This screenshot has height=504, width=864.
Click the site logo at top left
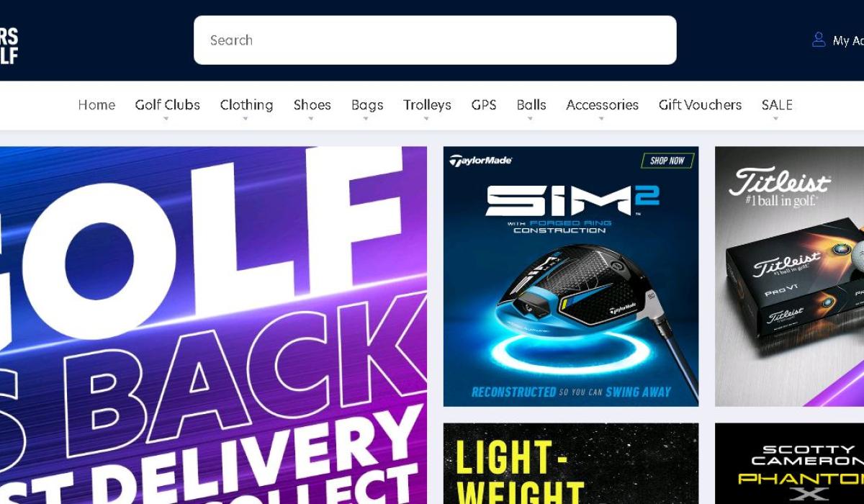[9, 46]
